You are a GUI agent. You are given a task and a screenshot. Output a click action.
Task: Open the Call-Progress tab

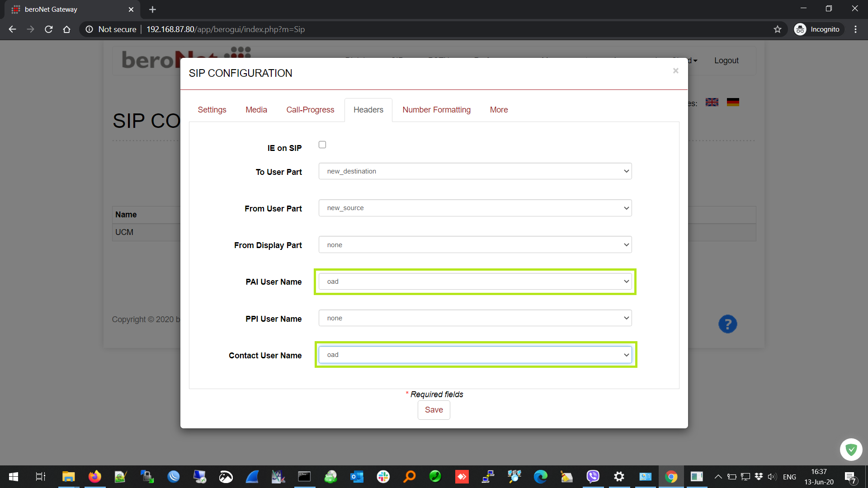310,110
